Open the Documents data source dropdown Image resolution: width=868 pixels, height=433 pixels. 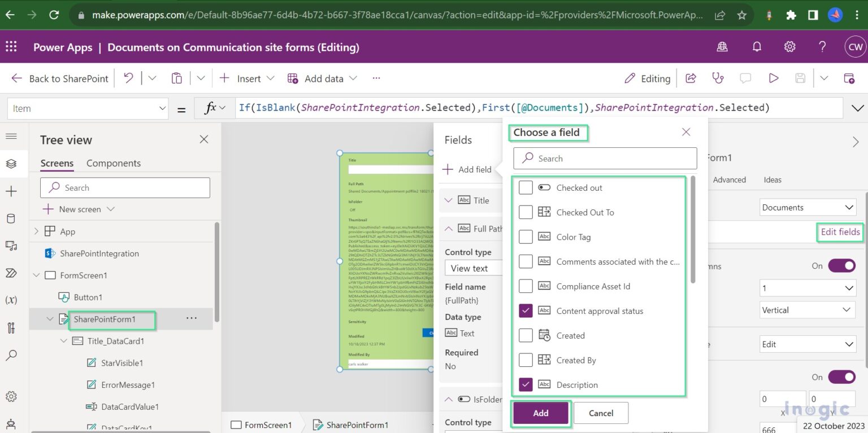pyautogui.click(x=807, y=207)
